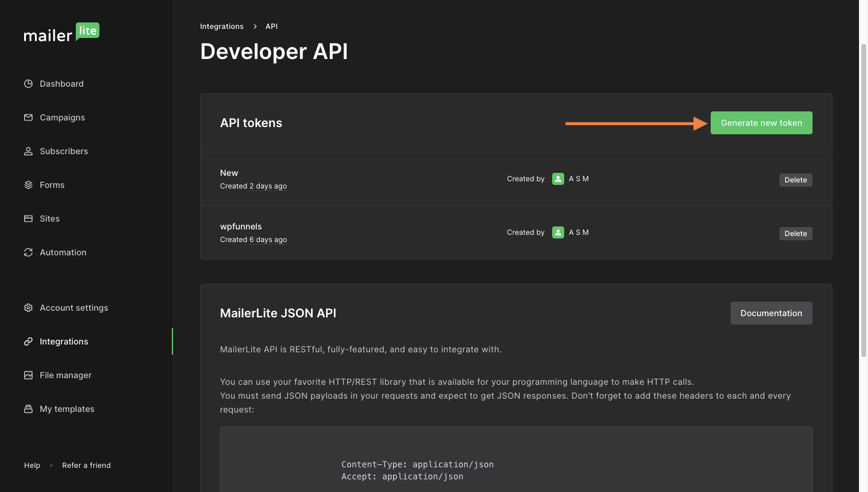The height and width of the screenshot is (492, 868).
Task: Click the Subscribers person icon
Action: [x=28, y=151]
